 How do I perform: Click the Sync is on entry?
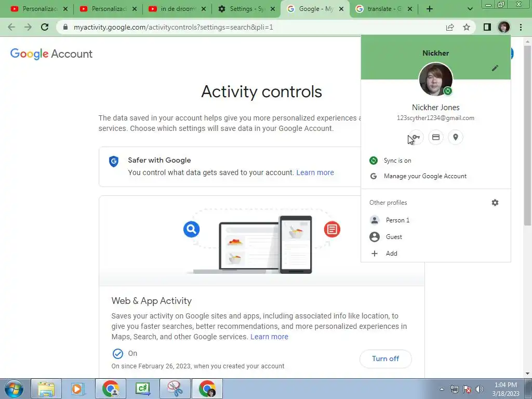click(x=436, y=161)
